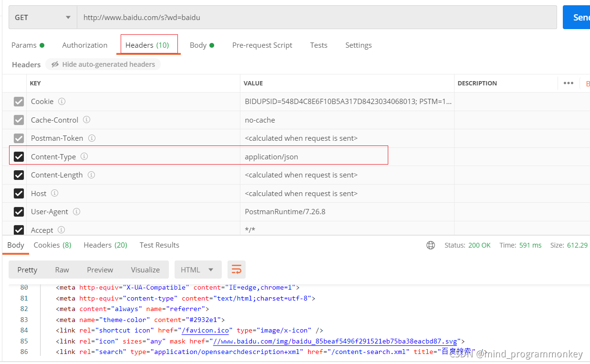Open the baidu svg image link
The image size is (590, 364).
click(x=335, y=341)
